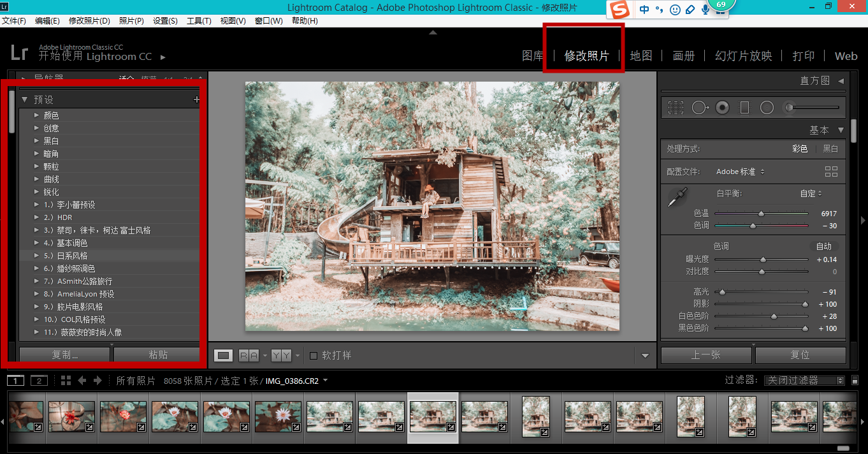Pick the white balance eyedropper

point(677,198)
